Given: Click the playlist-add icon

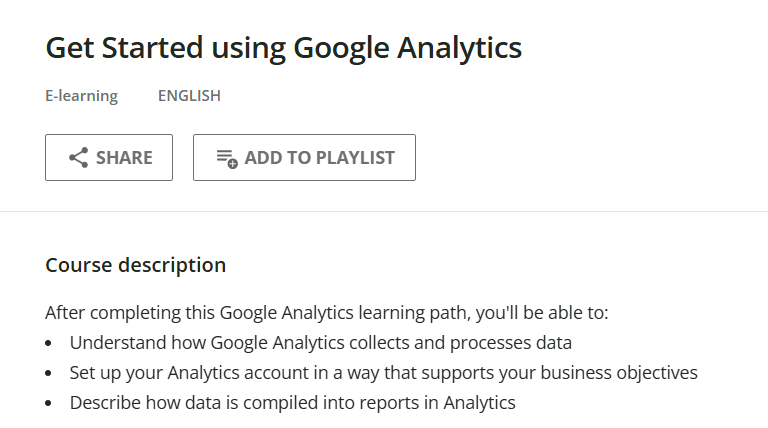Looking at the screenshot, I should tap(227, 158).
